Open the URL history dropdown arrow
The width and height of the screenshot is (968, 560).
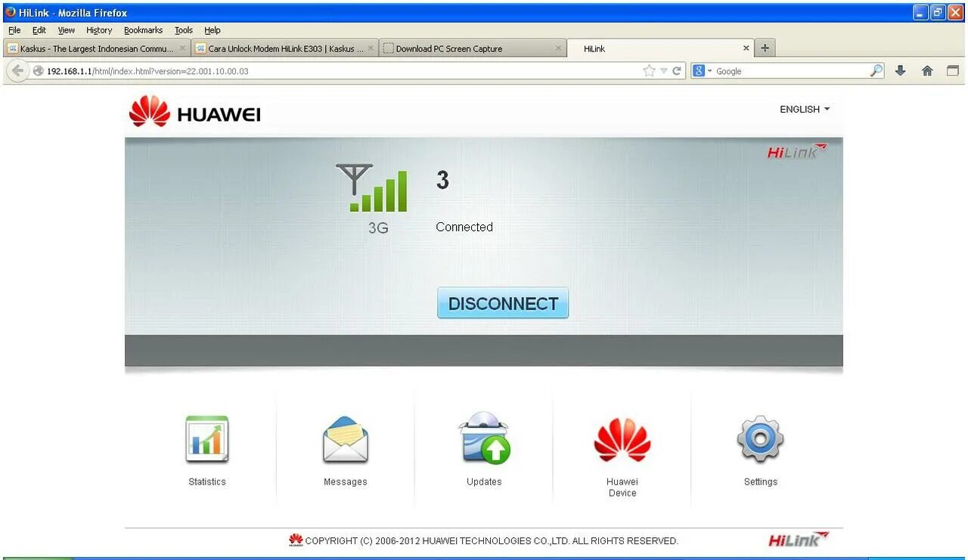[x=663, y=71]
